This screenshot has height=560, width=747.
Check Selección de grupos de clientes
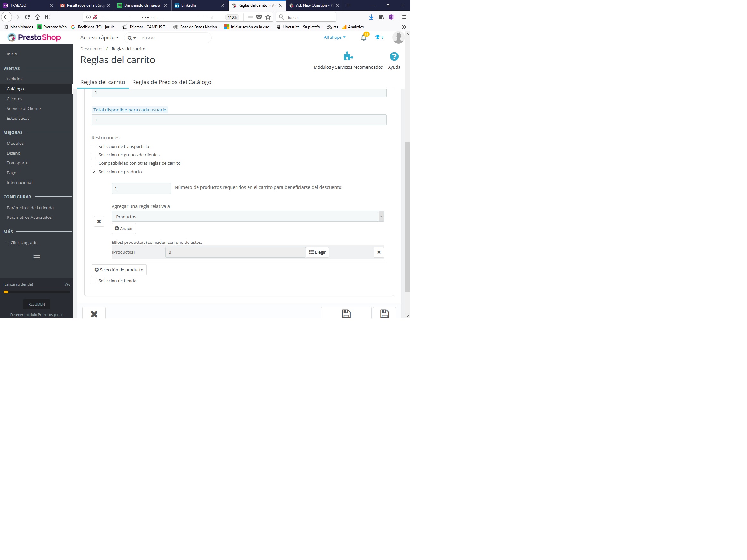[x=94, y=155]
